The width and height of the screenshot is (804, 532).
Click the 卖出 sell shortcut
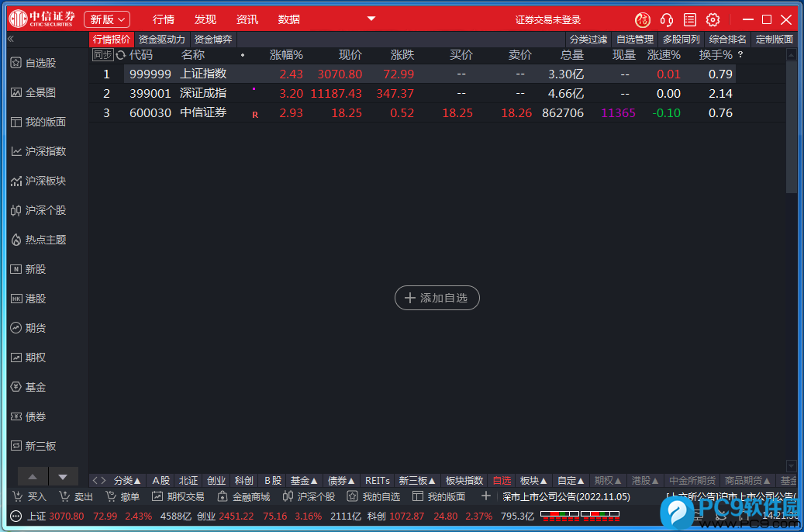pyautogui.click(x=76, y=496)
